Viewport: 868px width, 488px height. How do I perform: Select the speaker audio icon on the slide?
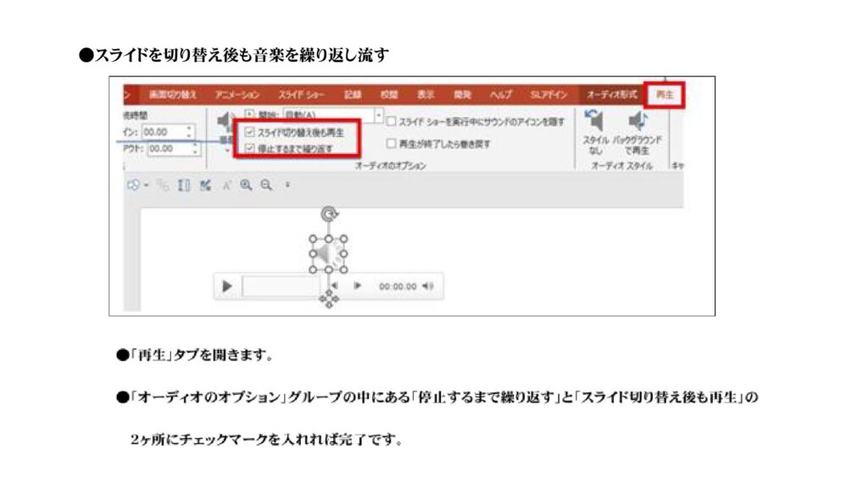click(326, 254)
